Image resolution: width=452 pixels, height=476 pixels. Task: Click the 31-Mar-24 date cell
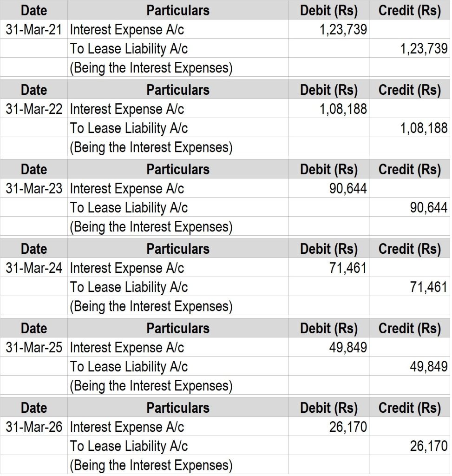[x=34, y=268]
